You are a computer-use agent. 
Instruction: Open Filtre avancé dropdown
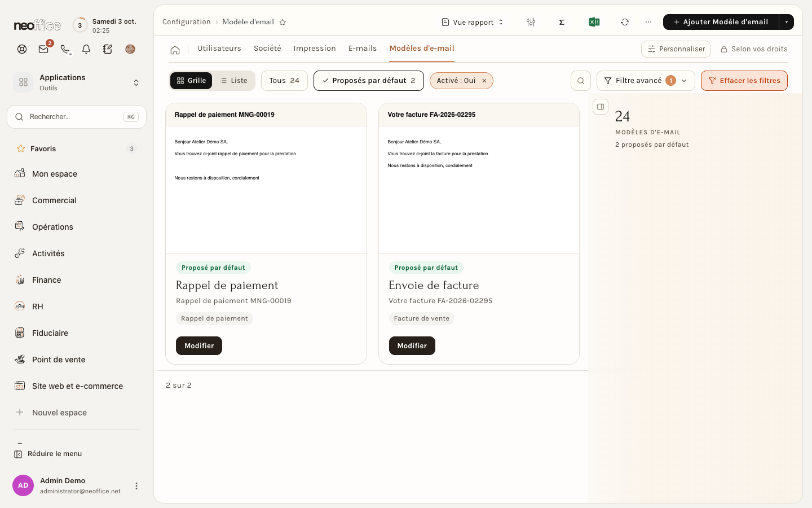646,81
